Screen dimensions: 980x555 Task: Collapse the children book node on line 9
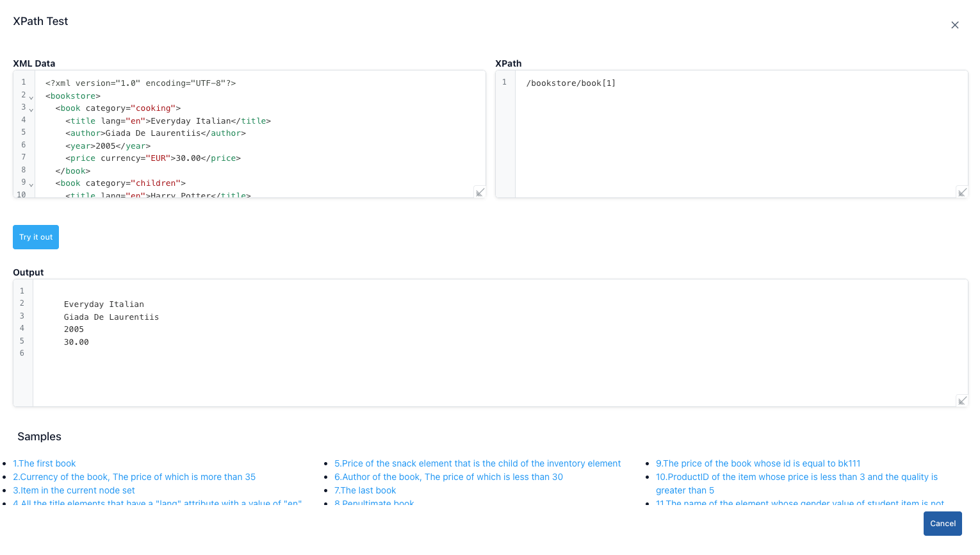(31, 185)
